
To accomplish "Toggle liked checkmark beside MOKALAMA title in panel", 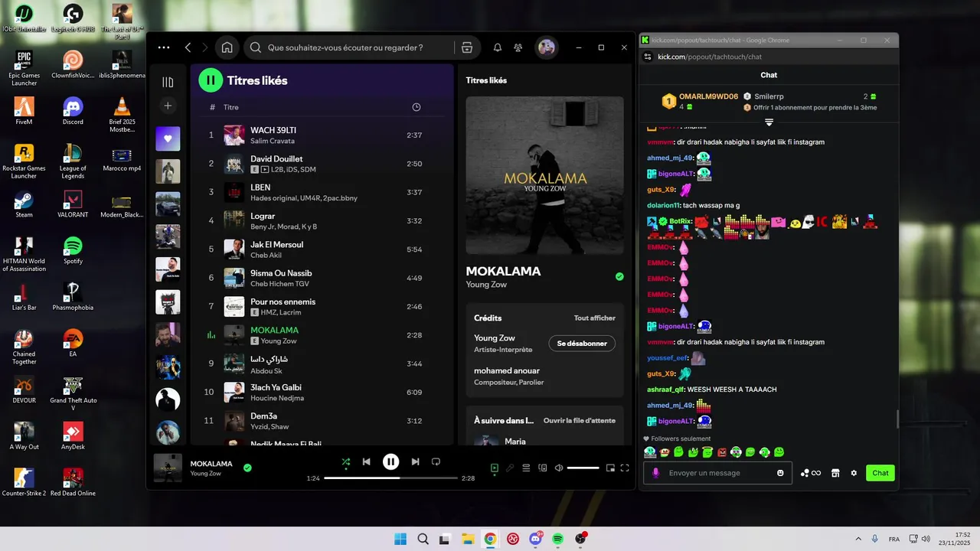I will pos(619,276).
